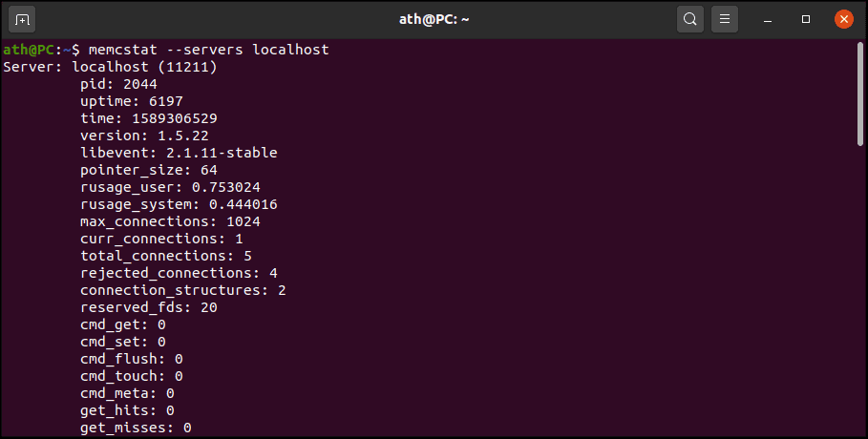Click the ath@PC window title

pos(434,19)
